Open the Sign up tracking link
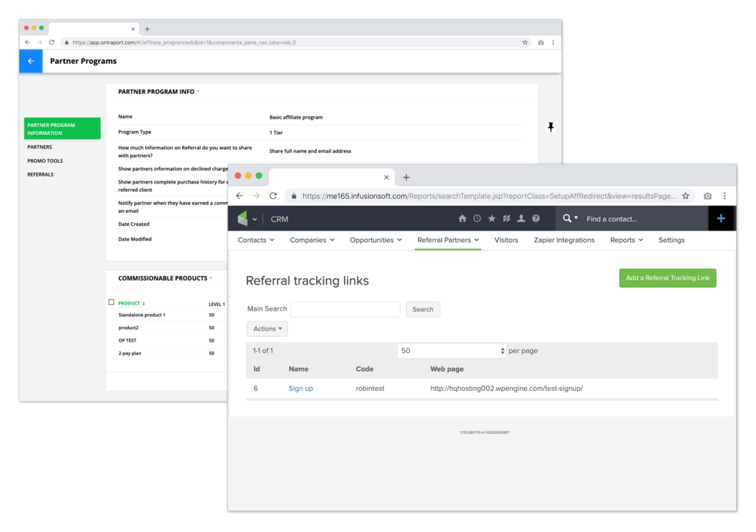The width and height of the screenshot is (756, 532). pos(300,389)
